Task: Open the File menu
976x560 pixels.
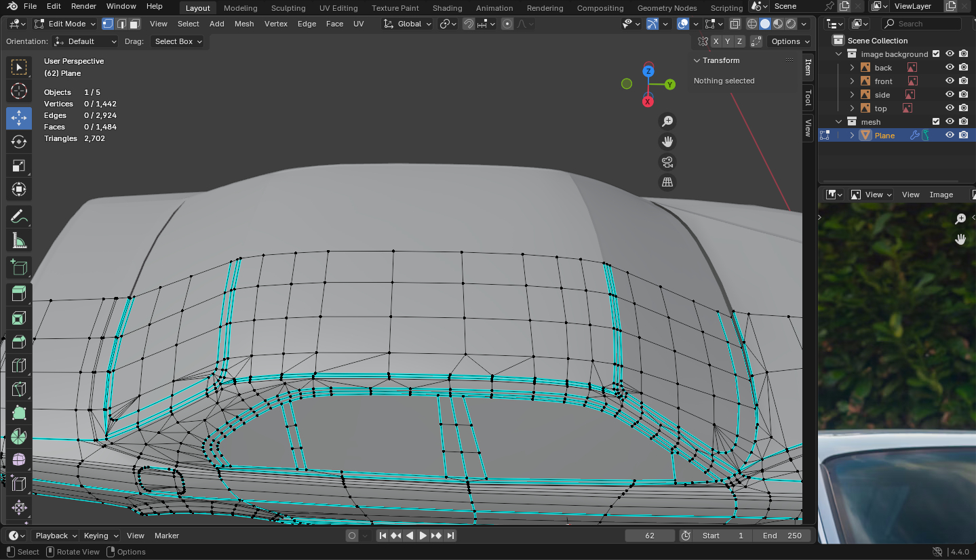Action: (x=30, y=6)
